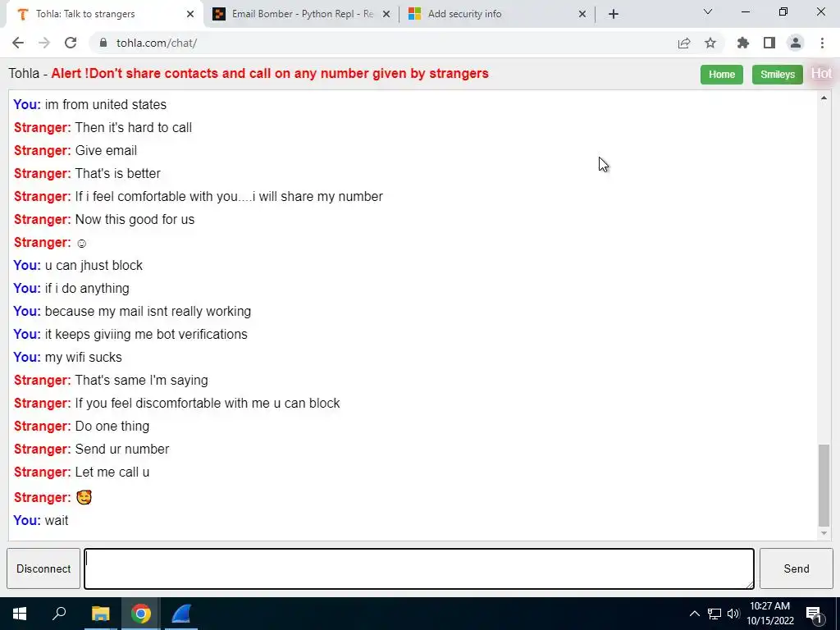Reload the page with the refresh icon

71,43
